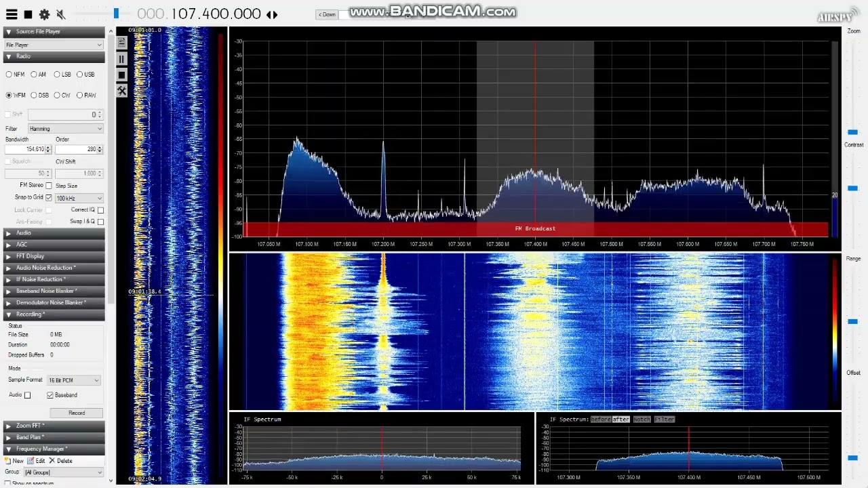This screenshot has width=868, height=488.
Task: Open file icon in file player strip
Action: 121,43
